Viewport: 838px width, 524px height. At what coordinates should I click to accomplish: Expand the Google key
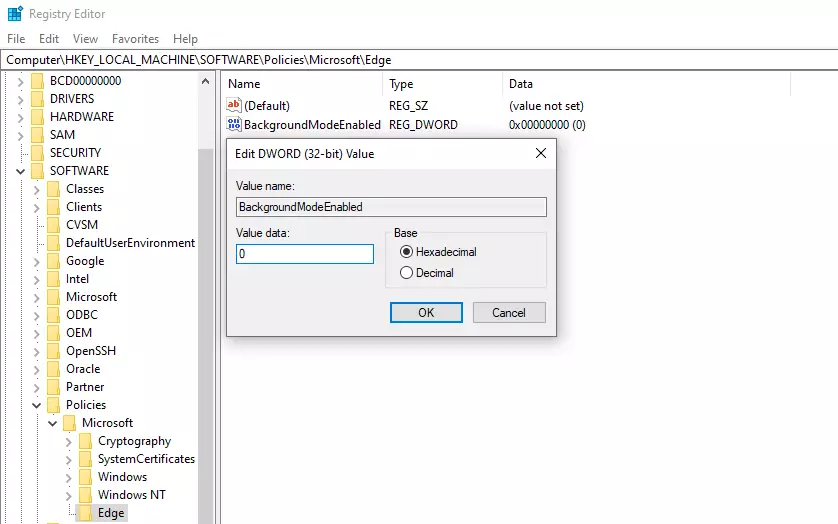tap(36, 262)
